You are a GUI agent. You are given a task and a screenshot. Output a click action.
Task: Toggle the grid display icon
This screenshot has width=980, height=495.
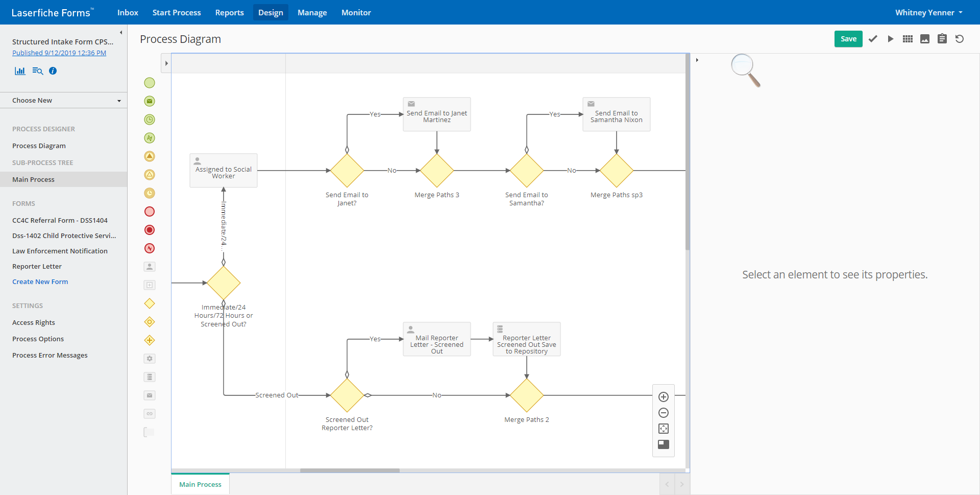908,39
